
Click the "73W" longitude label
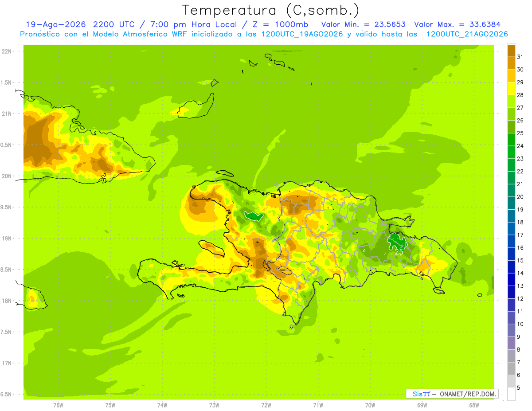click(214, 405)
